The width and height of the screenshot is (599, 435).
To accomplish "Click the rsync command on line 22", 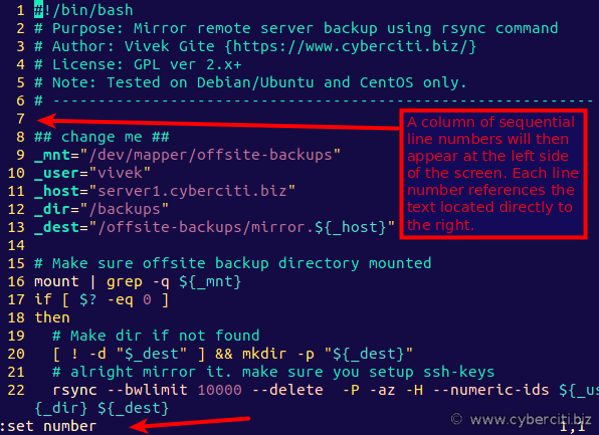I will (x=74, y=390).
